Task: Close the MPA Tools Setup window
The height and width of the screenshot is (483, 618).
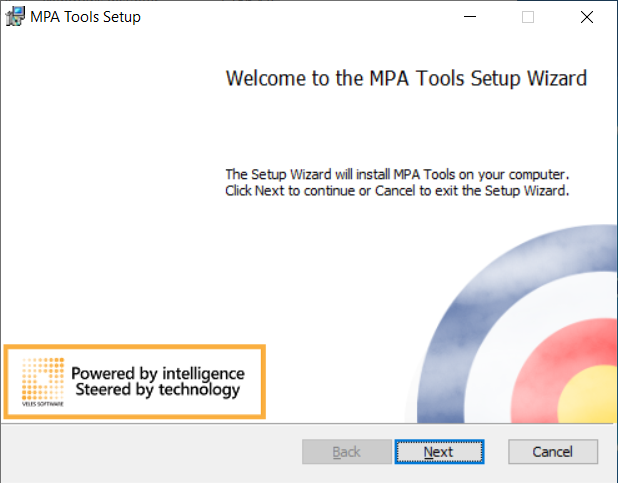Action: (x=587, y=17)
